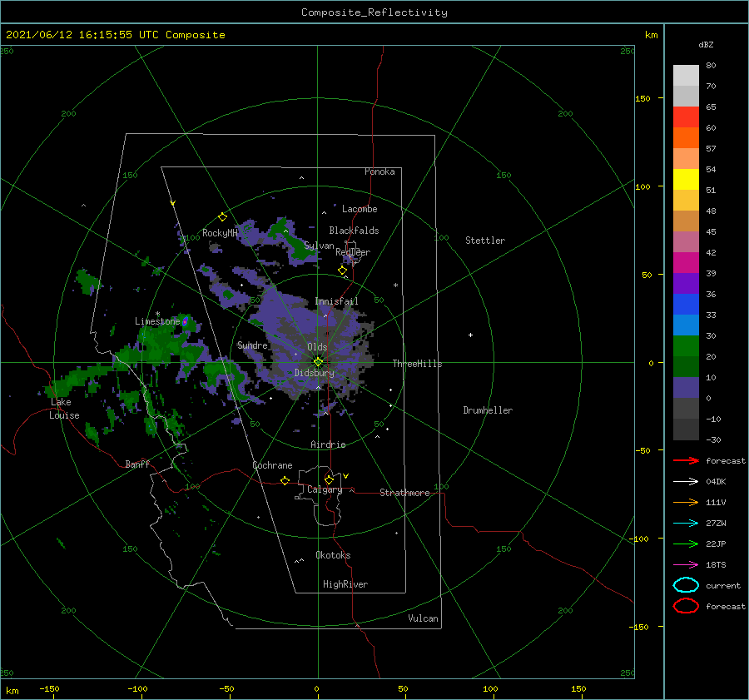Select the Olds label near radar center
749x700 pixels.
(x=317, y=347)
